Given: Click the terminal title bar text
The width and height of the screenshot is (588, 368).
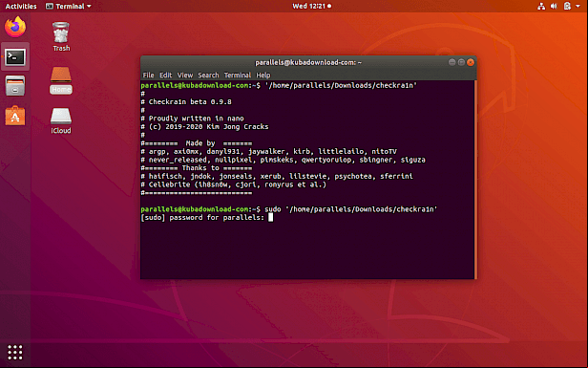Looking at the screenshot, I should (x=308, y=62).
